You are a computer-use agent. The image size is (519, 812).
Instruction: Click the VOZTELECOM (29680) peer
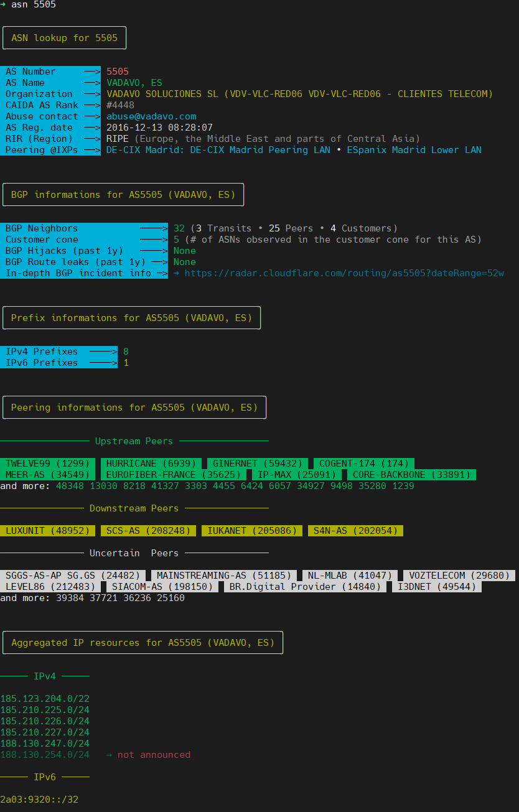tap(459, 576)
